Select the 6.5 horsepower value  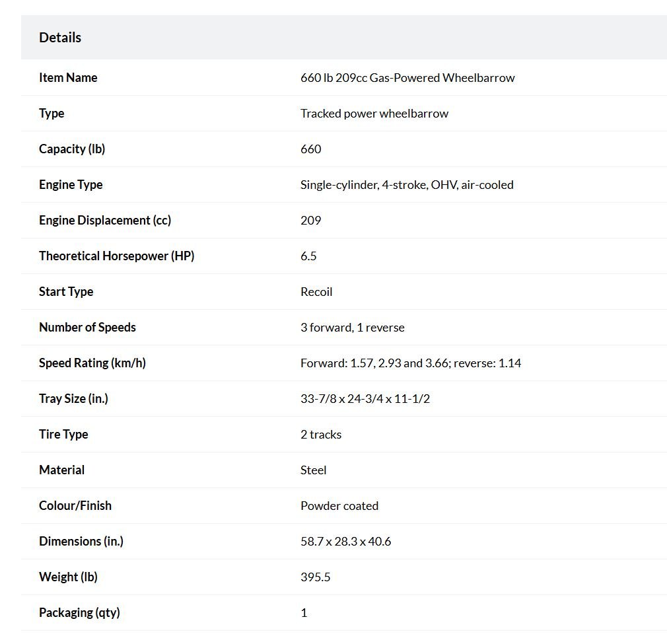[x=308, y=256]
